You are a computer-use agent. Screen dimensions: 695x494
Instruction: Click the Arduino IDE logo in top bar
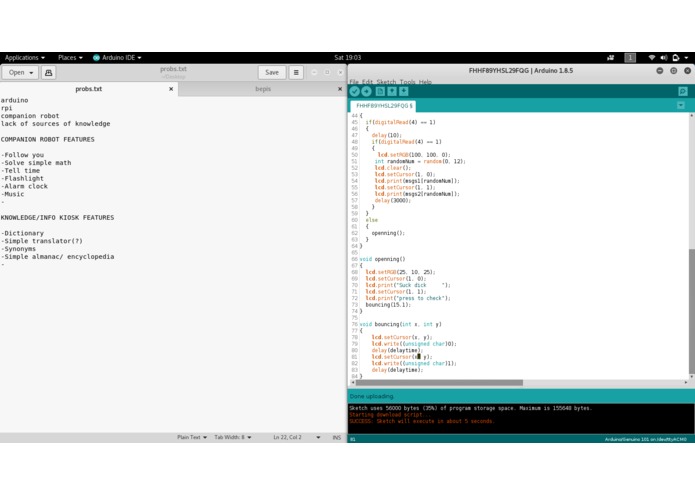96,58
